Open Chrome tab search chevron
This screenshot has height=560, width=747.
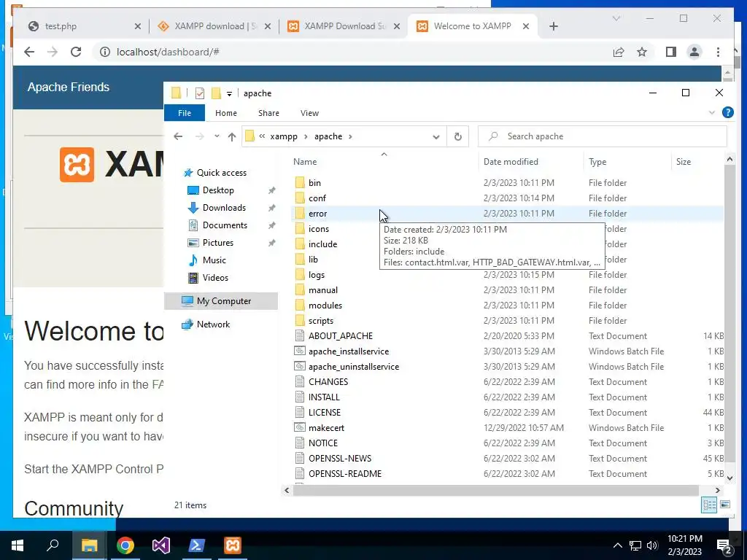click(x=616, y=18)
